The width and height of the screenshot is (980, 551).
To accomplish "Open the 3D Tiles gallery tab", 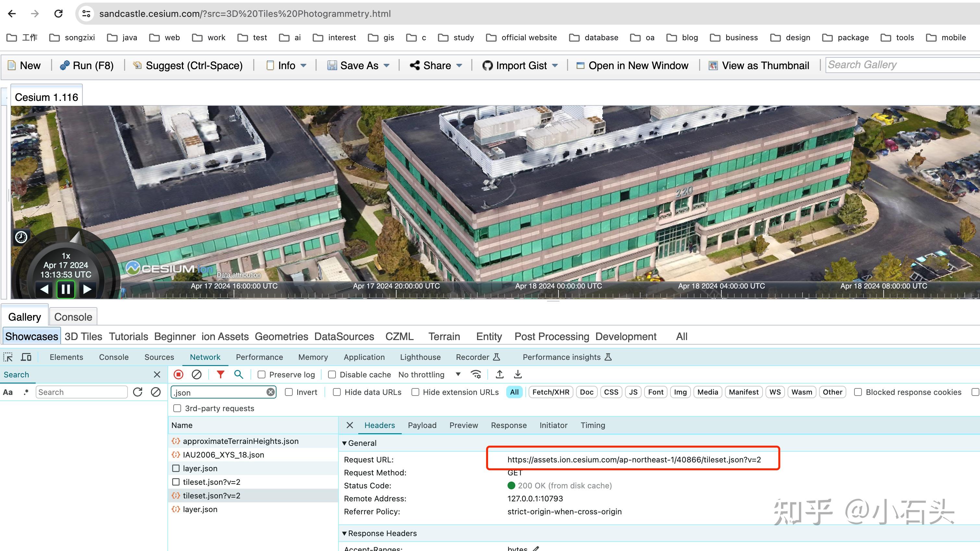I will point(83,337).
